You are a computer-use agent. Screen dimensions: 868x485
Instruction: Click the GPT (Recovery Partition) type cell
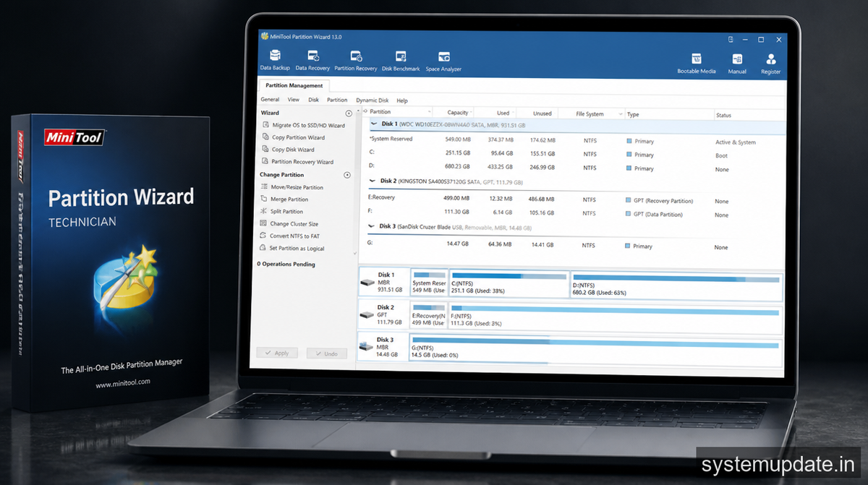point(663,201)
